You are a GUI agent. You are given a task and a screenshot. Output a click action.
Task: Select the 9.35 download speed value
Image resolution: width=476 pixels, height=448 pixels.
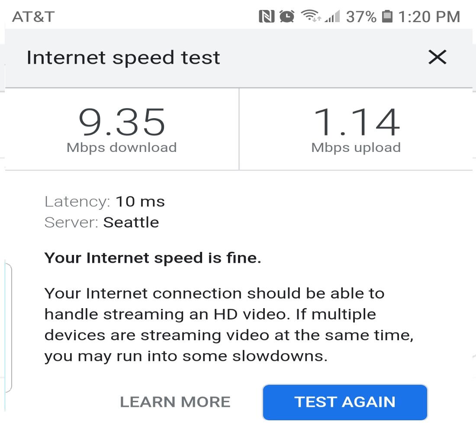pyautogui.click(x=122, y=122)
